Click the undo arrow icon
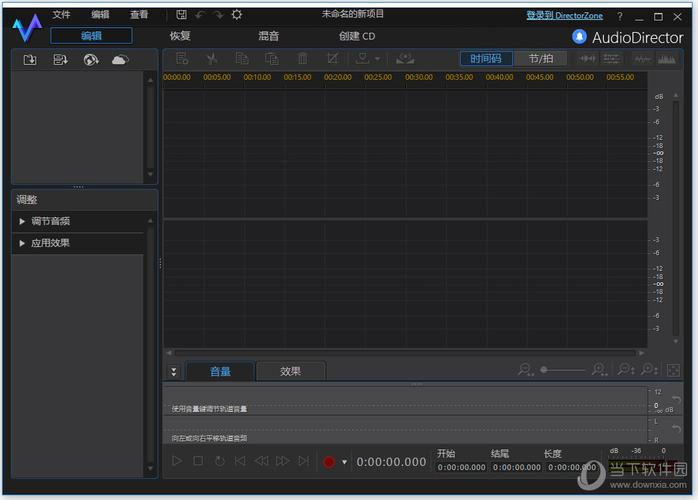 point(200,15)
